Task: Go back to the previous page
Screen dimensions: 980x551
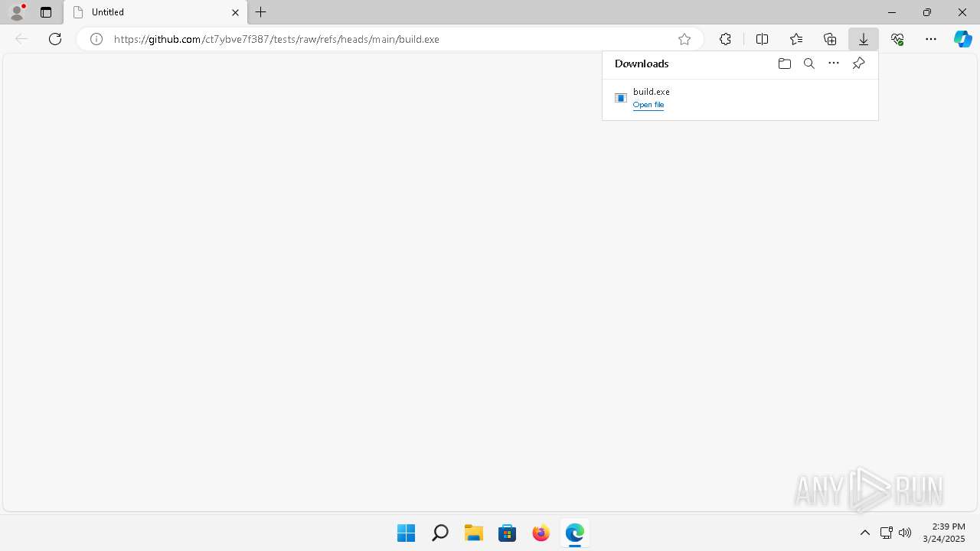Action: [21, 39]
